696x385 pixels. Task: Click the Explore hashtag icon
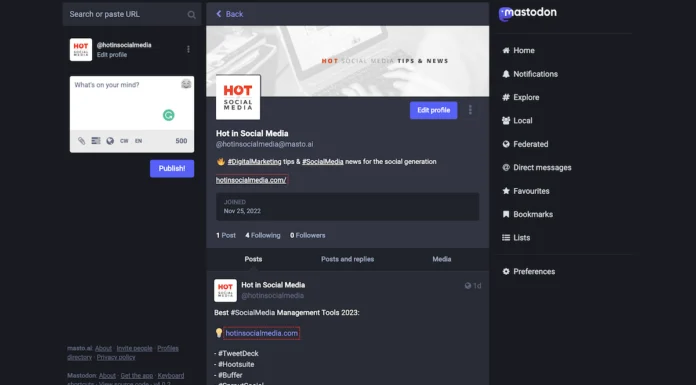tap(506, 97)
